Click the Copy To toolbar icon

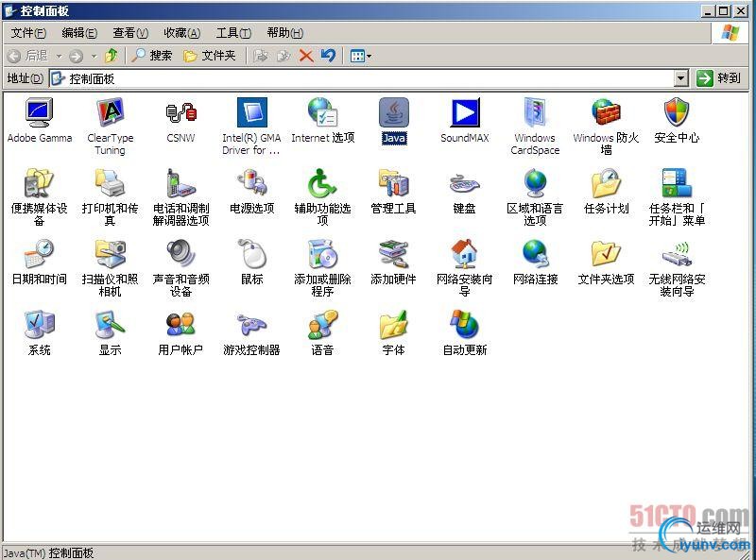pyautogui.click(x=283, y=56)
